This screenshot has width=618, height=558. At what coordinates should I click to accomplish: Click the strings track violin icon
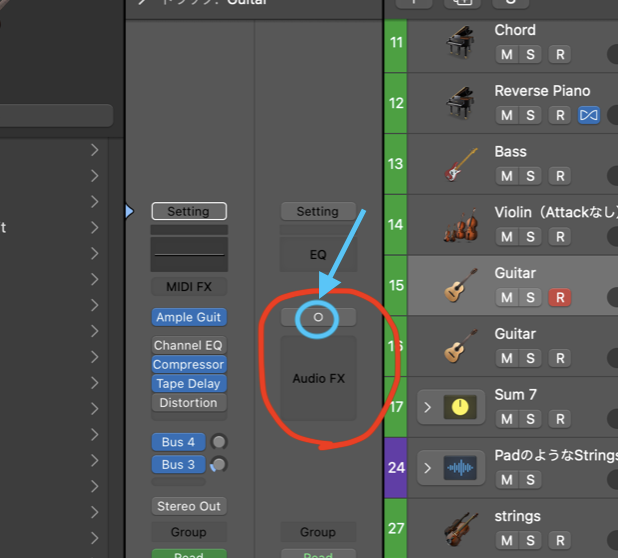(x=460, y=529)
